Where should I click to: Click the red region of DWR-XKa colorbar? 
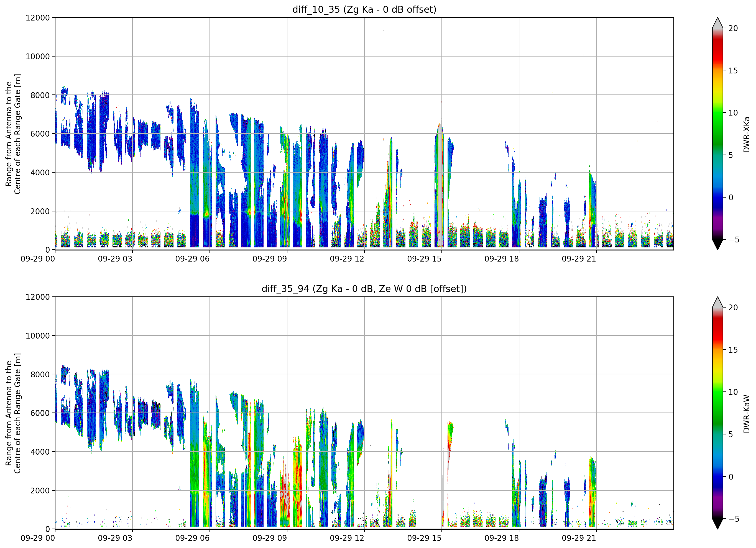(x=717, y=50)
